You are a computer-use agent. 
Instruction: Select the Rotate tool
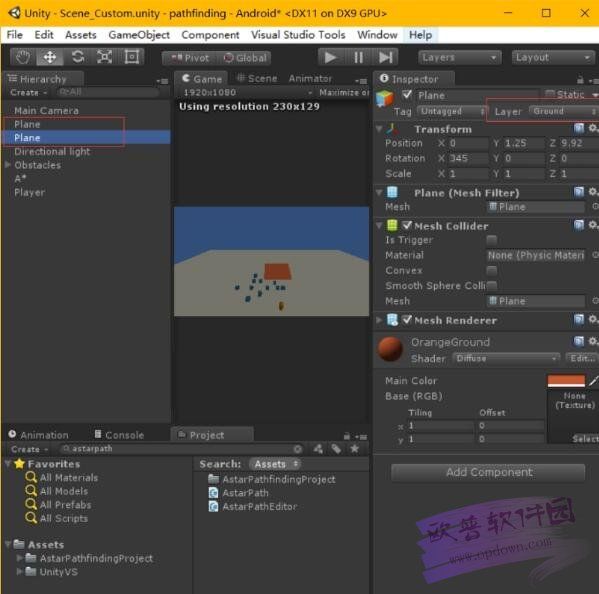coord(78,57)
